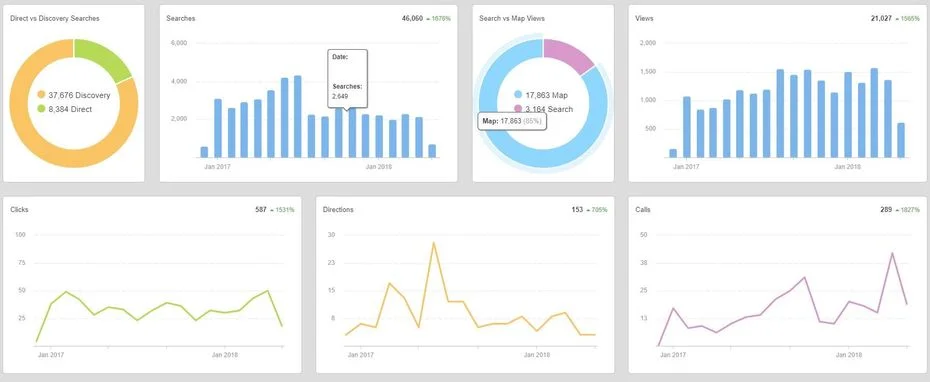
Task: Click the "Directions" card title
Action: pyautogui.click(x=338, y=209)
